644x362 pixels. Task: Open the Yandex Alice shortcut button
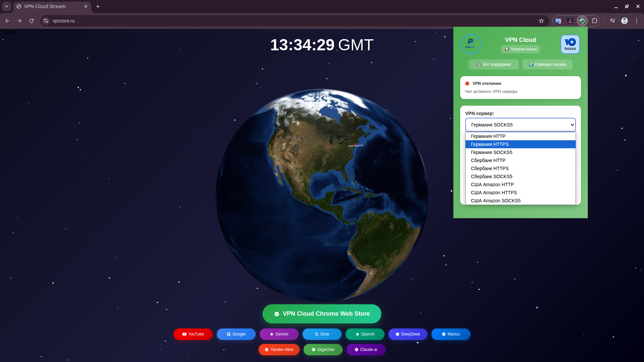279,350
